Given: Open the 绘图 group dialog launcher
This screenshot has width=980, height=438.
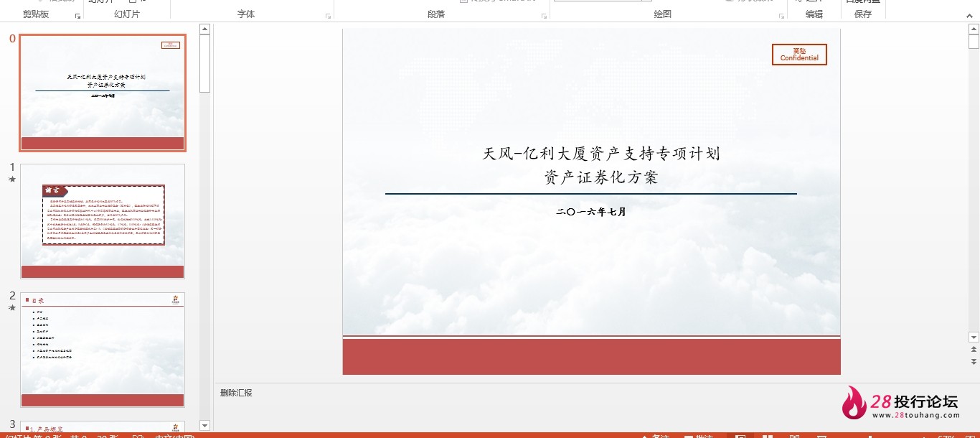Looking at the screenshot, I should [781, 16].
